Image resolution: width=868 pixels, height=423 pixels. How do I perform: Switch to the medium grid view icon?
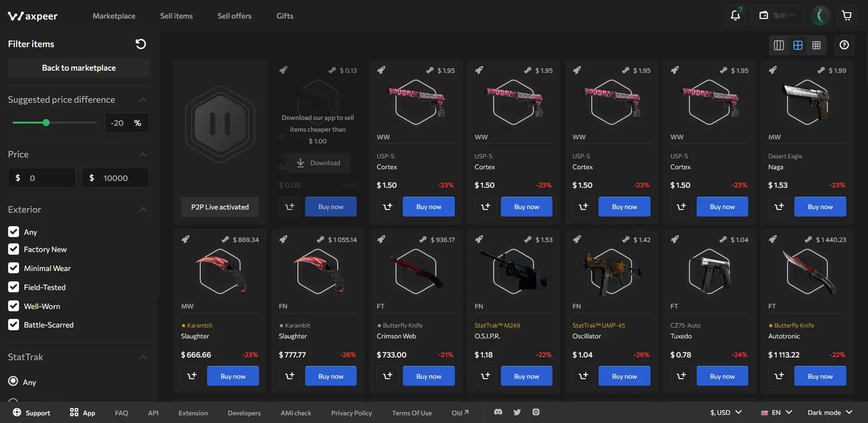click(x=798, y=45)
